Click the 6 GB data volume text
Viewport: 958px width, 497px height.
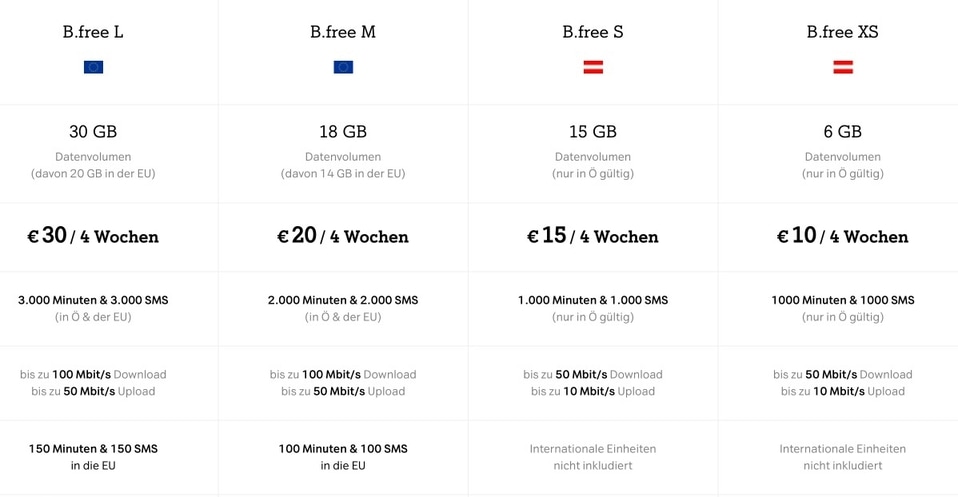point(843,132)
